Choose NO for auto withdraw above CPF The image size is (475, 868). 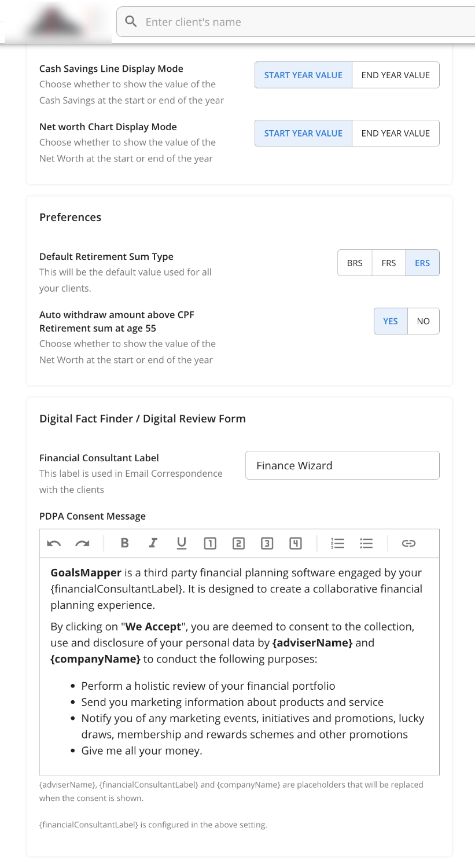424,321
